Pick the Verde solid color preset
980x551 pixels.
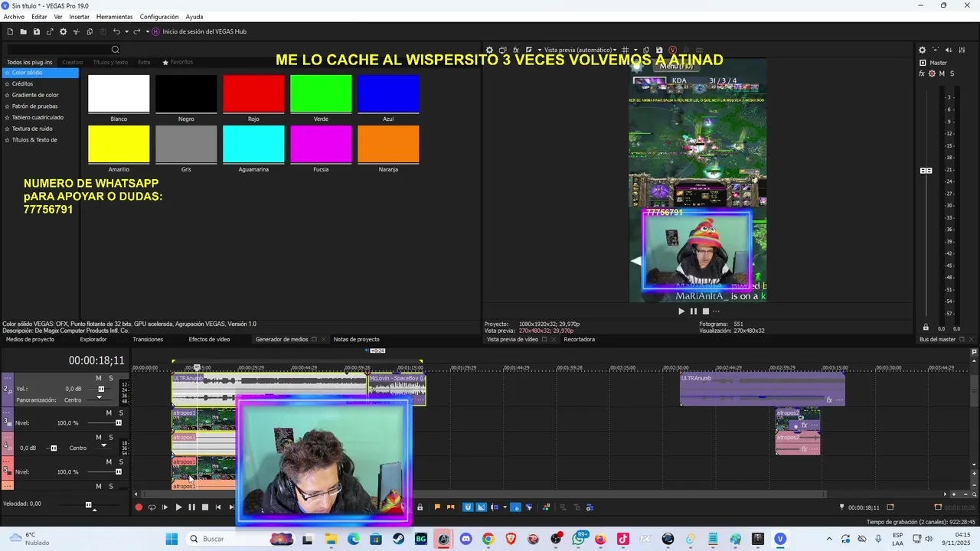tap(321, 94)
